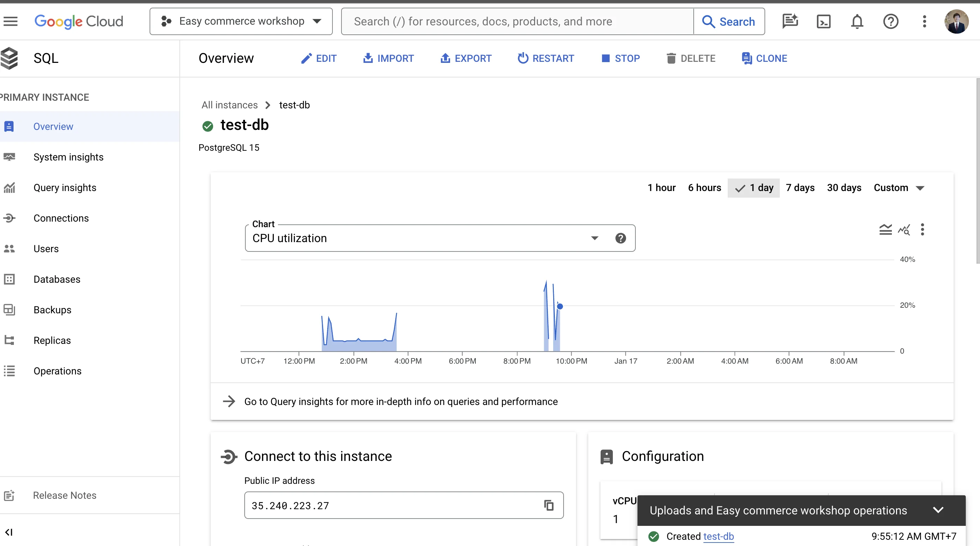Click the test-db breadcrumb text
The width and height of the screenshot is (980, 546).
295,105
